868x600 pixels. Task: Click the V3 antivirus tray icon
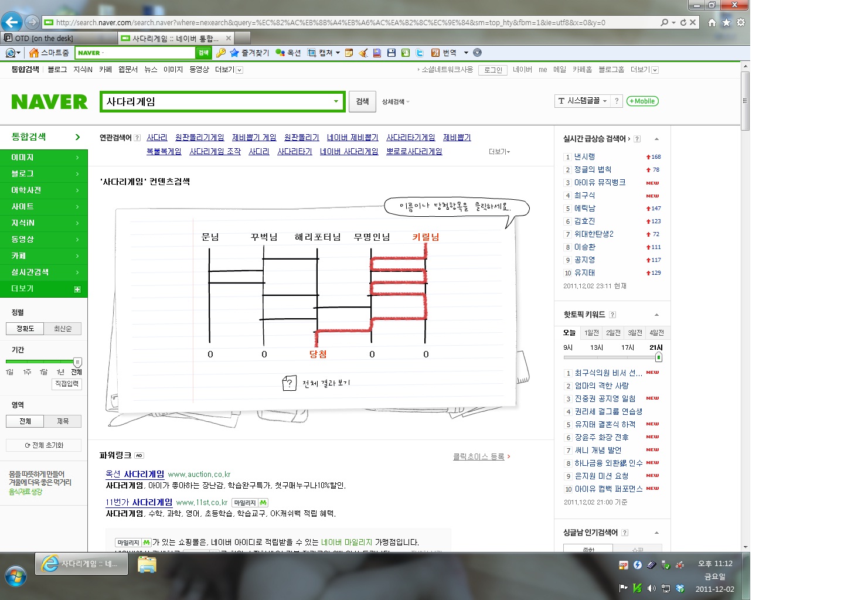(637, 588)
